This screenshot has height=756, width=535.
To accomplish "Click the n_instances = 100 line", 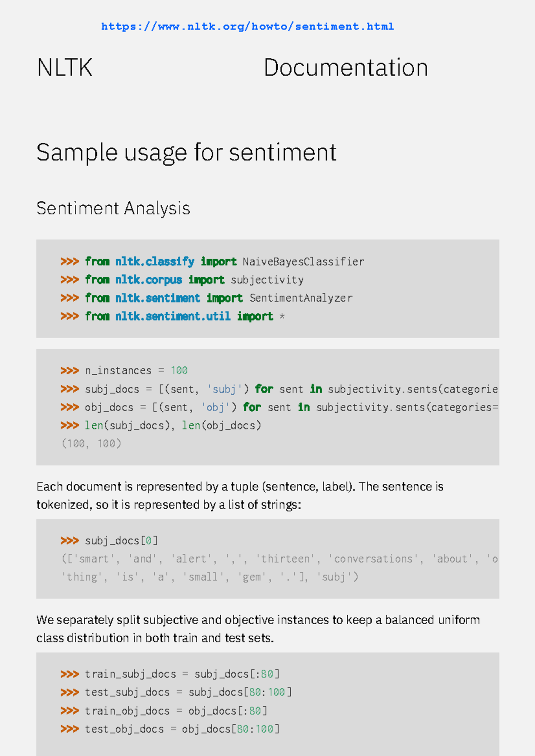I will pyautogui.click(x=124, y=371).
